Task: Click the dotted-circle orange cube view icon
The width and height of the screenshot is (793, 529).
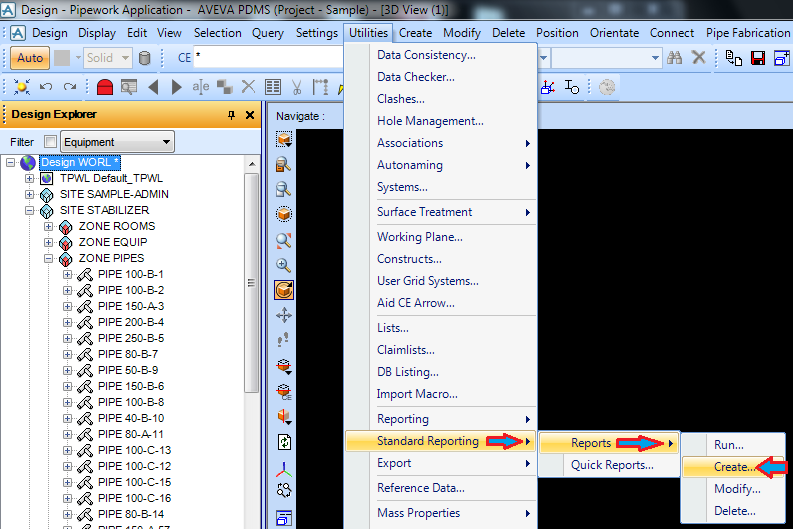Action: point(284,214)
